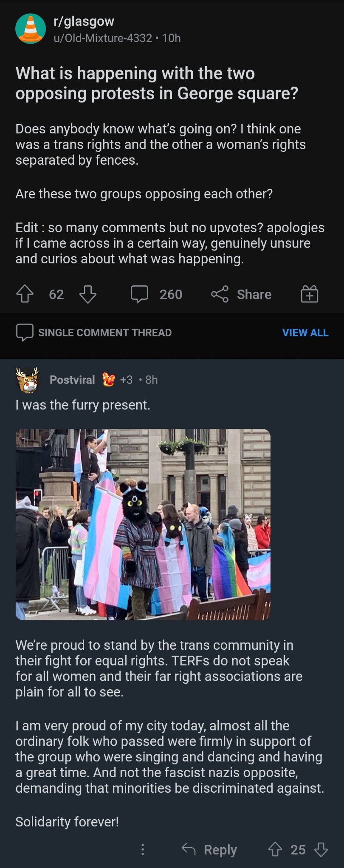
Task: Open Postviral's username profile
Action: point(72,380)
